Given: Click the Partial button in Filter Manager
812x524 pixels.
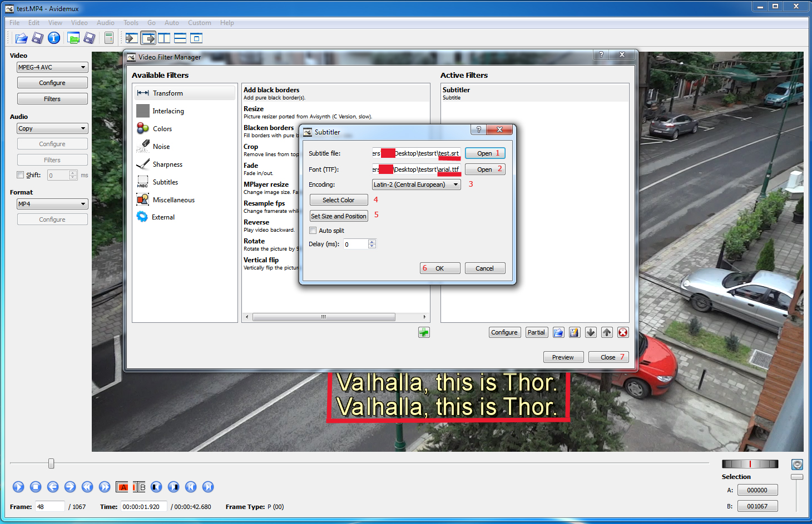Looking at the screenshot, I should 536,332.
